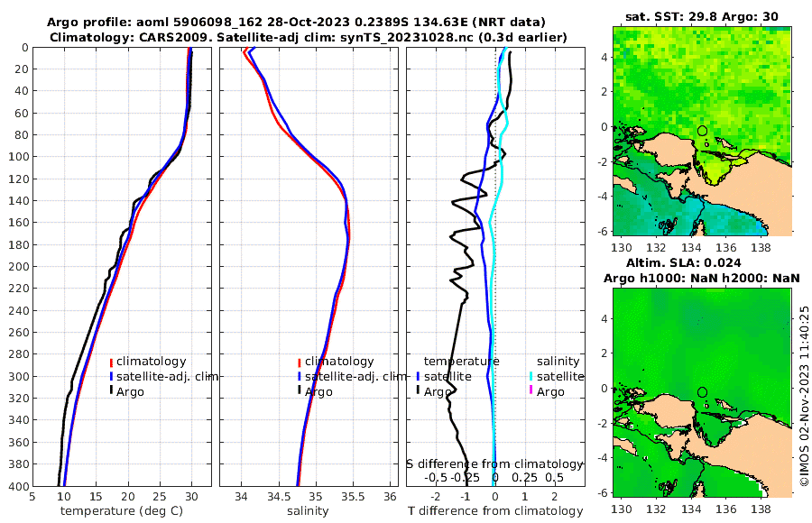The height and width of the screenshot is (523, 812).
Task: Click the red climatology swatch in temperature legend
Action: click(x=111, y=362)
